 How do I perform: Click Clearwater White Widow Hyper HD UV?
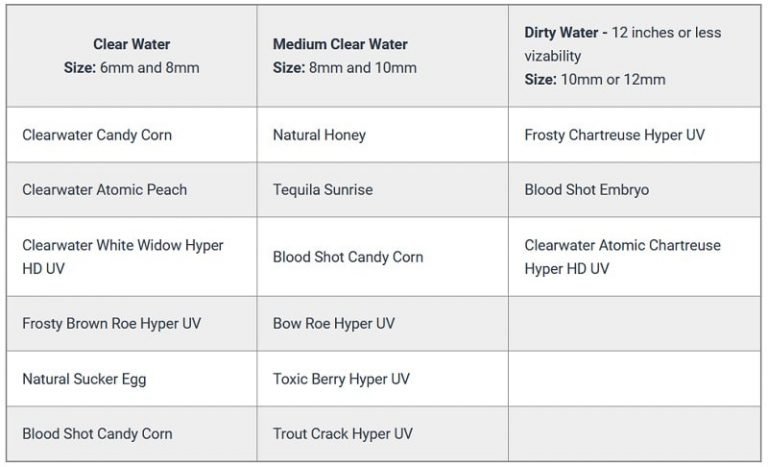(x=122, y=257)
